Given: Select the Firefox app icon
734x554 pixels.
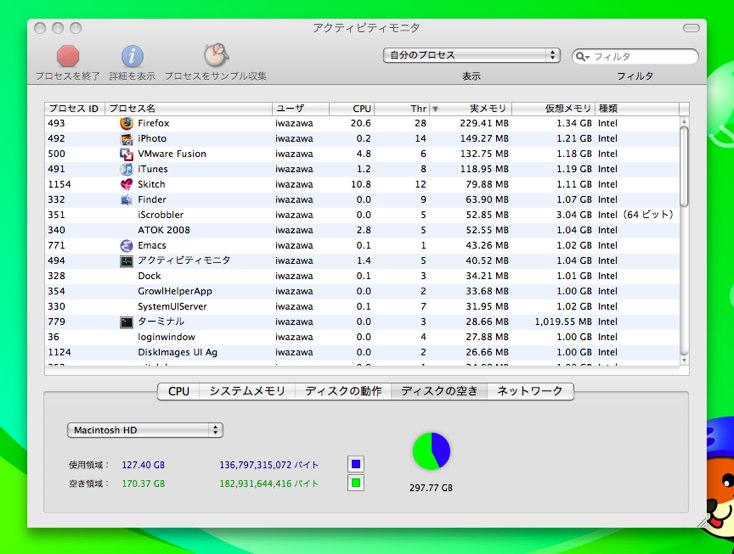Looking at the screenshot, I should click(x=126, y=123).
